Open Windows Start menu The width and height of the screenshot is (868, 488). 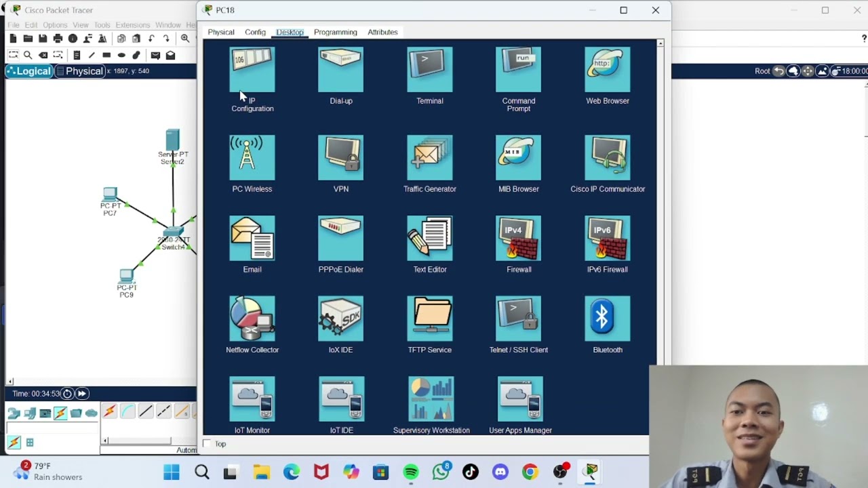point(172,472)
